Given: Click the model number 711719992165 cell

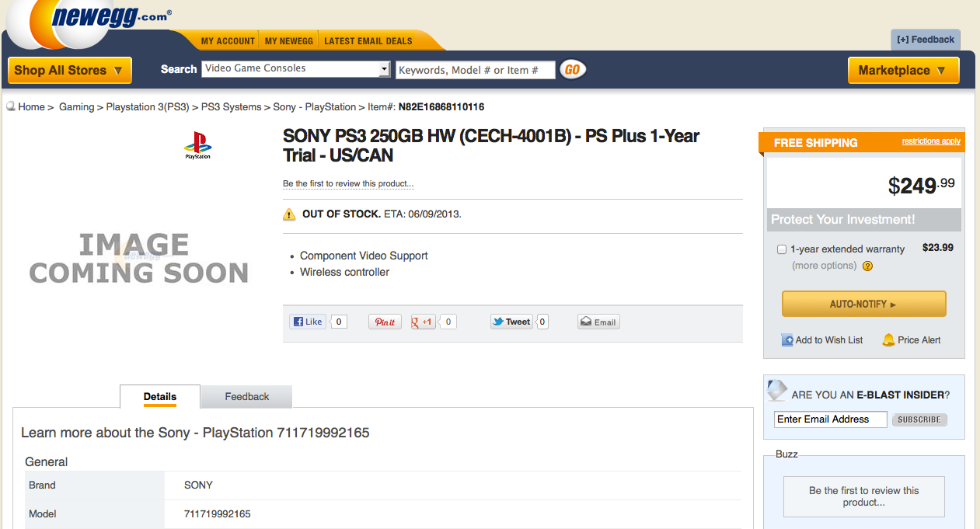Looking at the screenshot, I should (x=218, y=514).
